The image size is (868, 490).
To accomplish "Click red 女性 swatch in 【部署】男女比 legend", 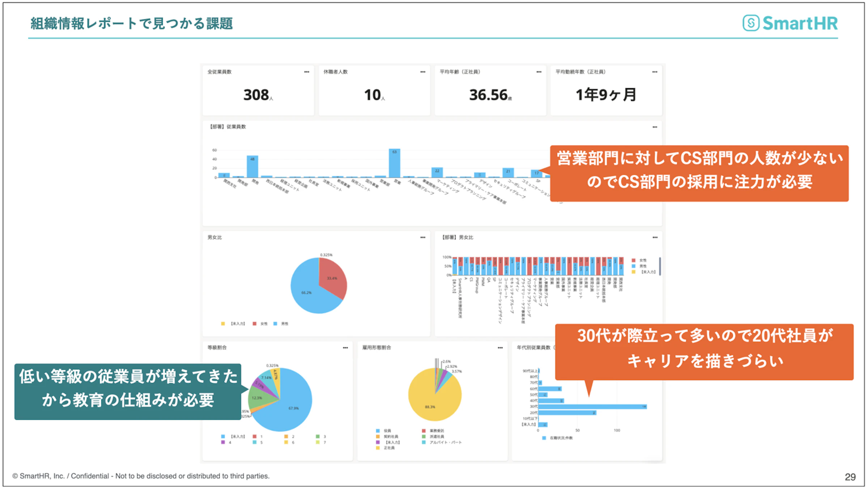I will (634, 261).
